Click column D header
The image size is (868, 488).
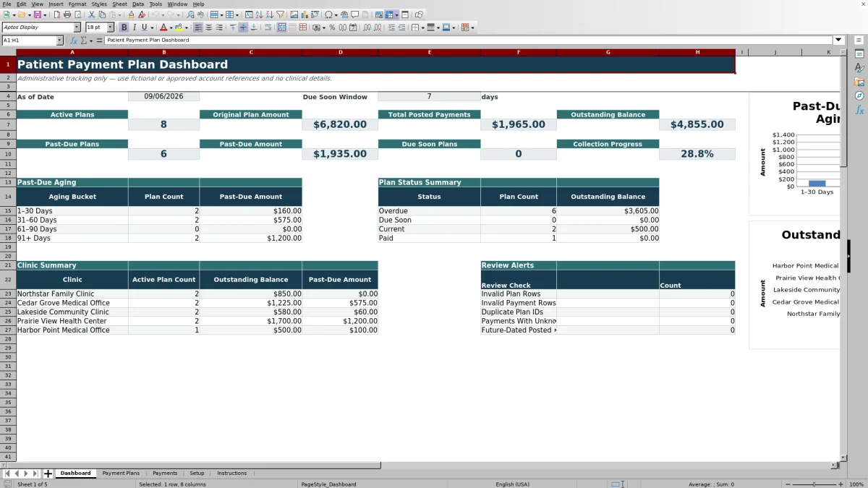(340, 52)
